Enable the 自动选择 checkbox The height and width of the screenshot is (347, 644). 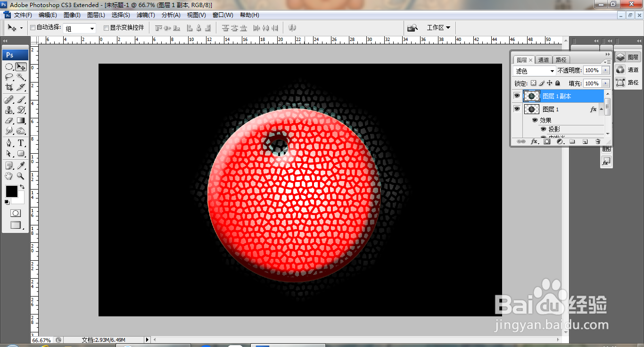click(33, 28)
